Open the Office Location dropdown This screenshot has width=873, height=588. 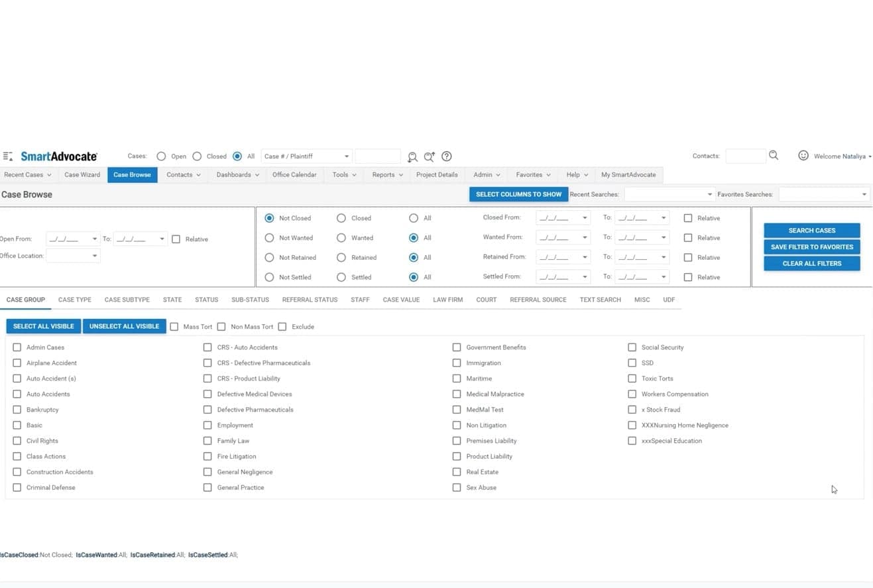[93, 256]
